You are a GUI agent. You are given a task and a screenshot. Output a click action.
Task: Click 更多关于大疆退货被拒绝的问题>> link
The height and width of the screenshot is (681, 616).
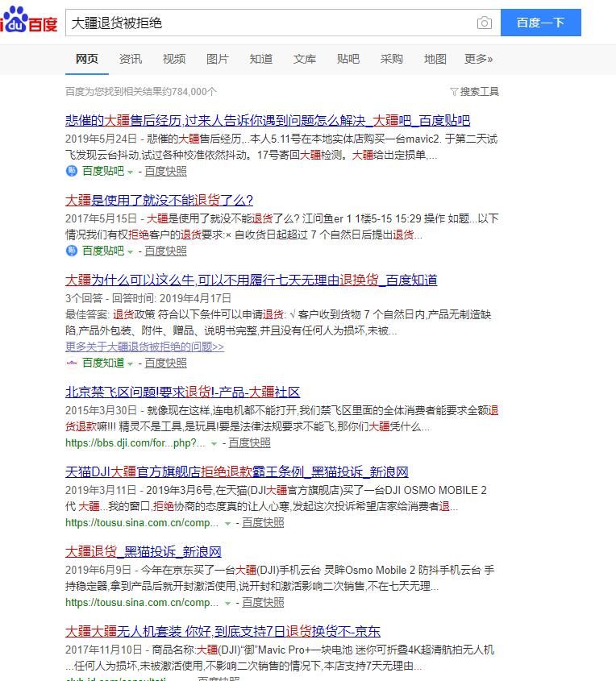(144, 347)
